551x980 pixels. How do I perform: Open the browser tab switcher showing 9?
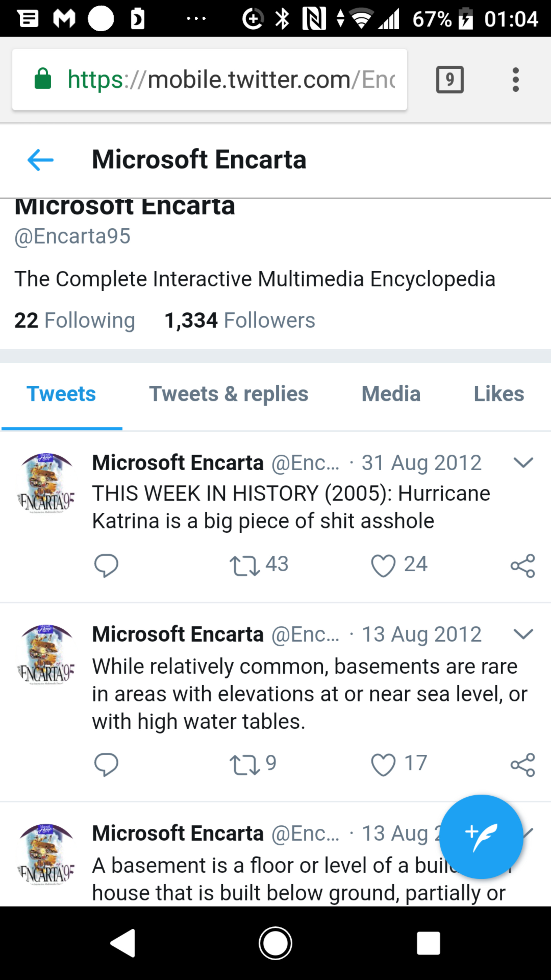pos(449,80)
